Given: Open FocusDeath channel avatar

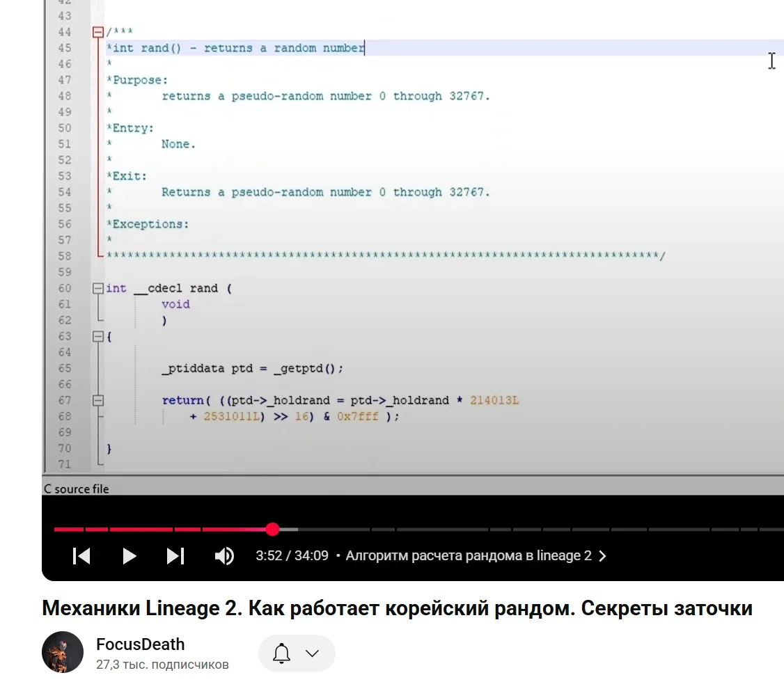Looking at the screenshot, I should coord(63,652).
